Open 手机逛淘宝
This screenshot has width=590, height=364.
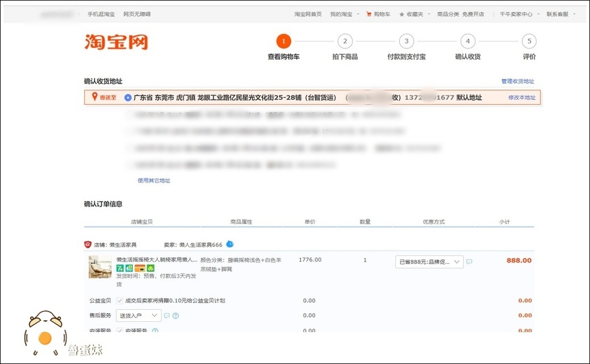point(101,14)
